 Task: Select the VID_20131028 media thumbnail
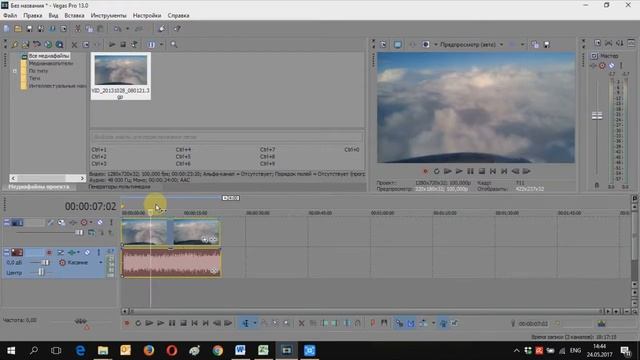point(121,76)
